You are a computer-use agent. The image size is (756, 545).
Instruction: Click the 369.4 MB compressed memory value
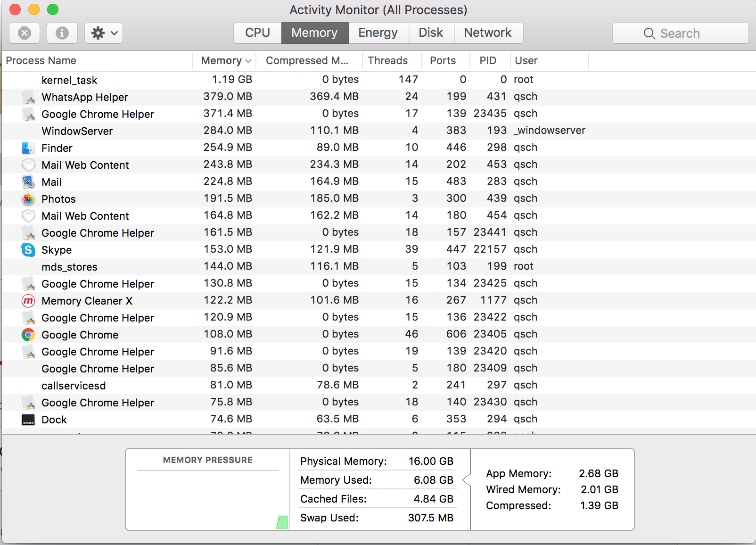pos(334,97)
